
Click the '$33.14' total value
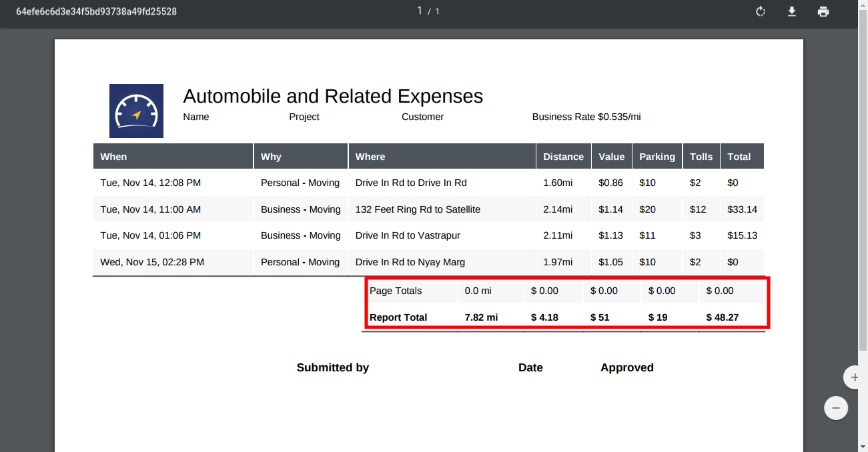743,209
